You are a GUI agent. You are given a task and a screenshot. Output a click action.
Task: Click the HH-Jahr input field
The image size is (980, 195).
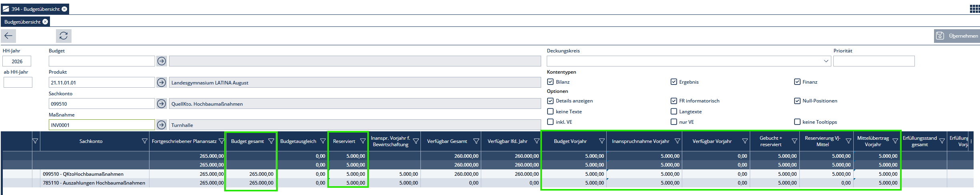(17, 61)
